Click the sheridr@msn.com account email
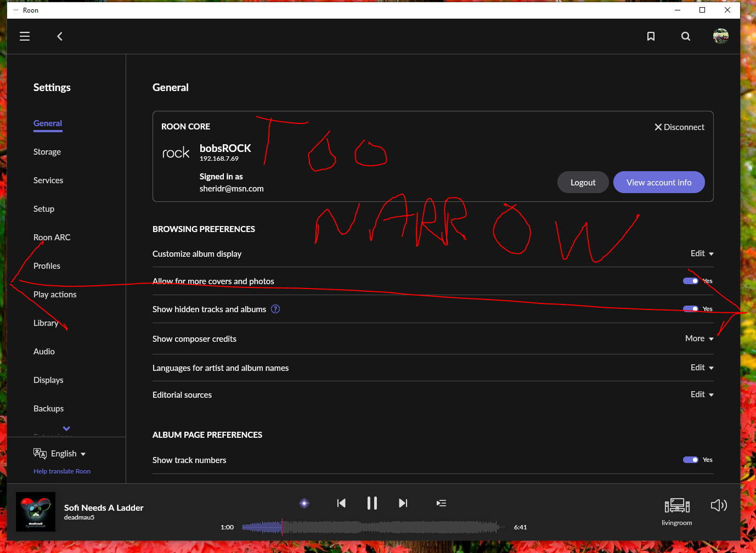Viewport: 756px width, 553px height. click(x=232, y=189)
